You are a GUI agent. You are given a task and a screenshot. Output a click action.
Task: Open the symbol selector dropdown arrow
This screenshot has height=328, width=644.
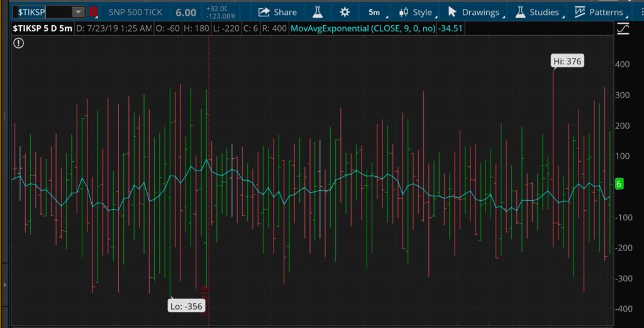tap(78, 12)
